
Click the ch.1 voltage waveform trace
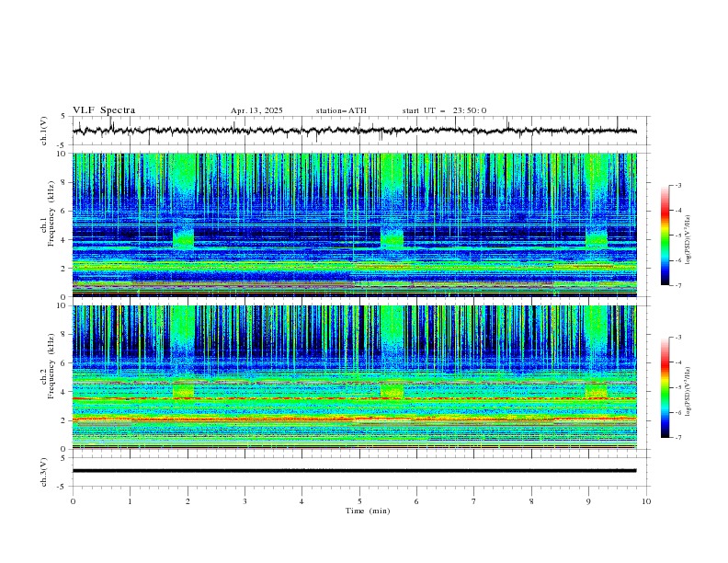click(x=354, y=131)
